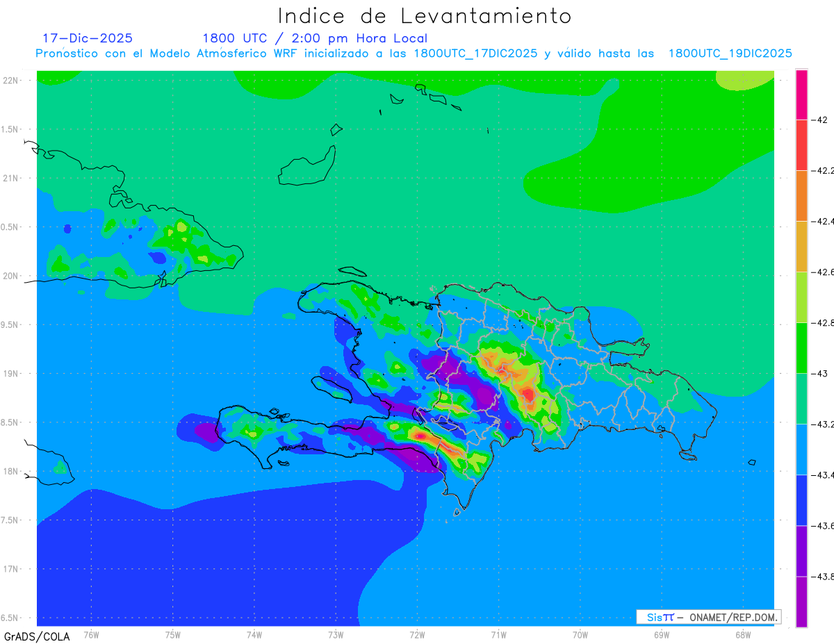834x644 pixels.
Task: Click the legend value '-43.6'
Action: coord(823,525)
